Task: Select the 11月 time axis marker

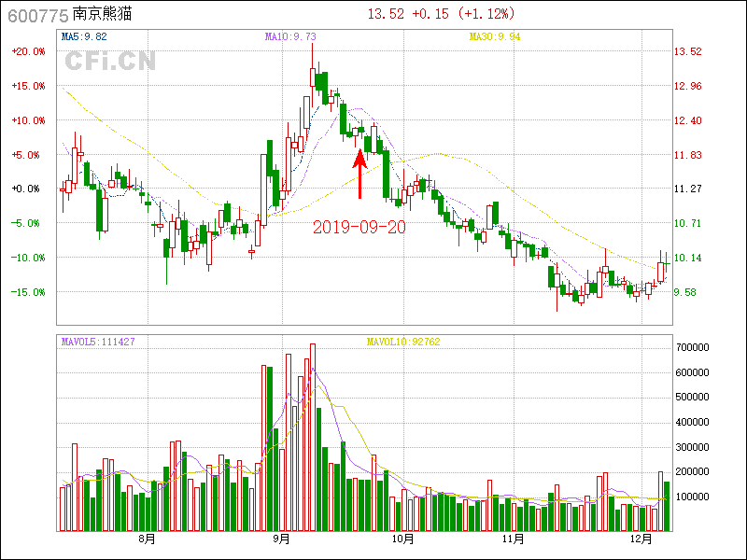Action: [x=513, y=539]
